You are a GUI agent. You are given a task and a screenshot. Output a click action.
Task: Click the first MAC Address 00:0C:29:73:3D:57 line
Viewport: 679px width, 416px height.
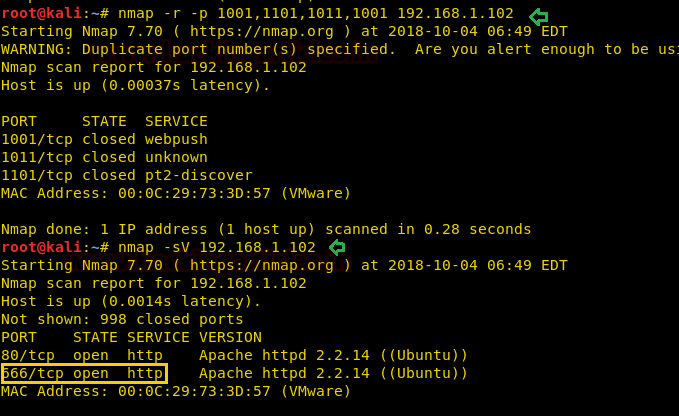[x=176, y=193]
